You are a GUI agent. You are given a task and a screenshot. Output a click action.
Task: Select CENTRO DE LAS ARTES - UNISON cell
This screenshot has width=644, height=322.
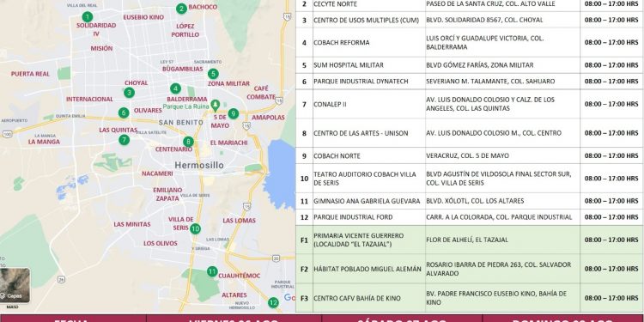pos(369,133)
